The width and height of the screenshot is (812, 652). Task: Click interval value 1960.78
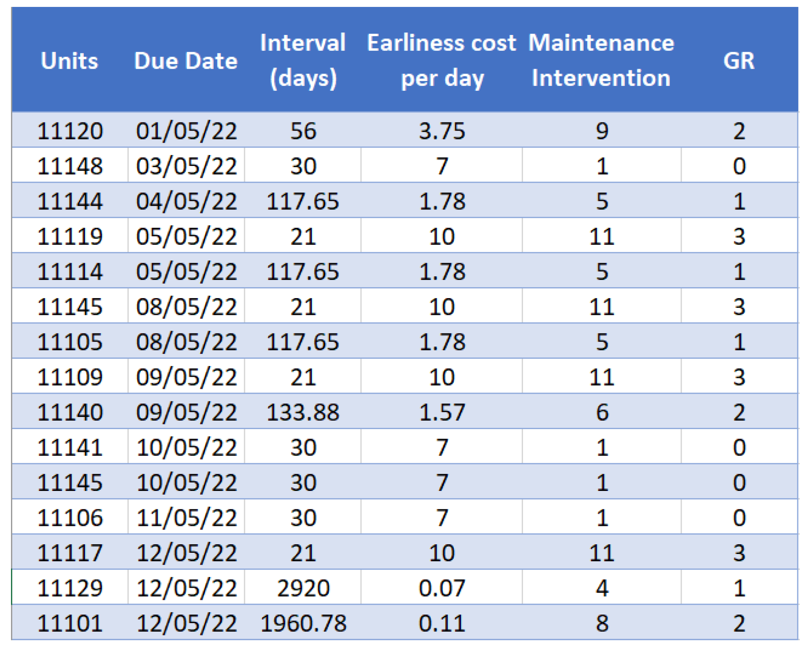[x=303, y=623]
